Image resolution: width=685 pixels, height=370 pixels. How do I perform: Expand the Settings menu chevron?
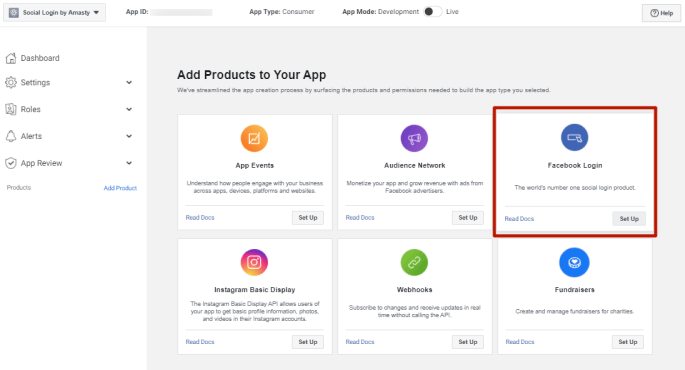[129, 83]
